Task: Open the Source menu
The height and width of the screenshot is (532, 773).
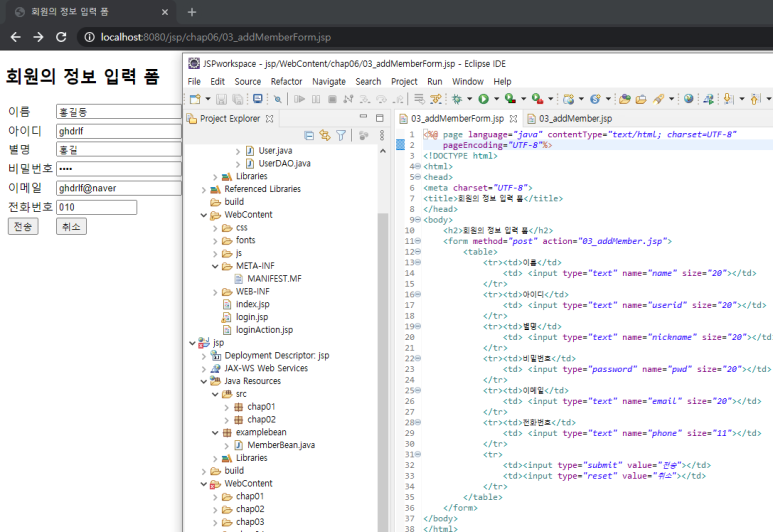Action: click(x=247, y=81)
